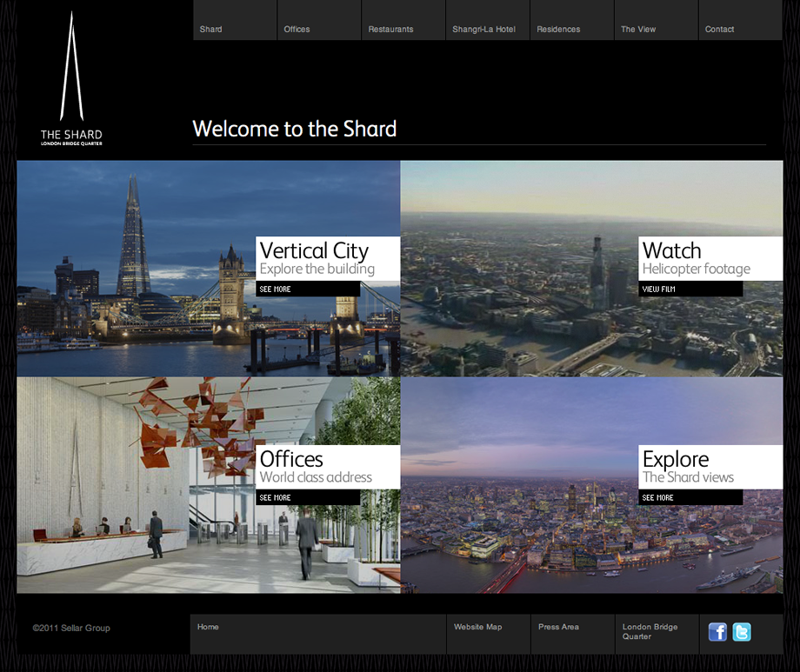Screen dimensions: 800x672
Task: Click See More under Offices World class address
Action: (x=308, y=497)
